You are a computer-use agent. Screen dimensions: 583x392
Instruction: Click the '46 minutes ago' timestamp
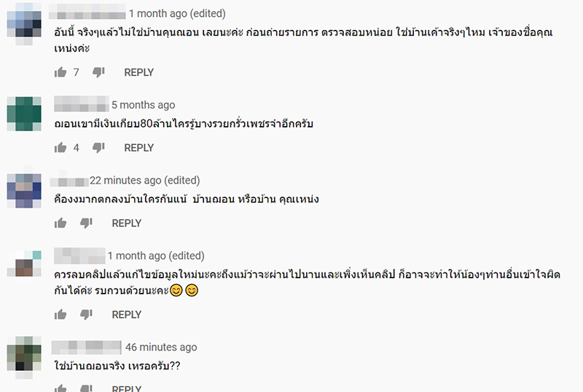(161, 348)
